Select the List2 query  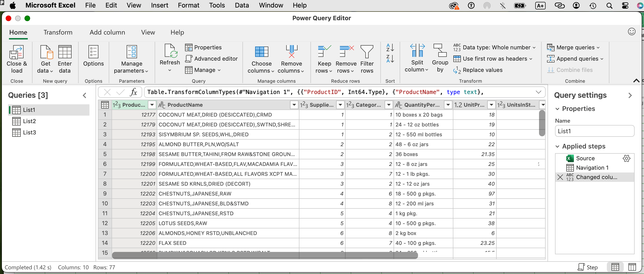pos(29,121)
